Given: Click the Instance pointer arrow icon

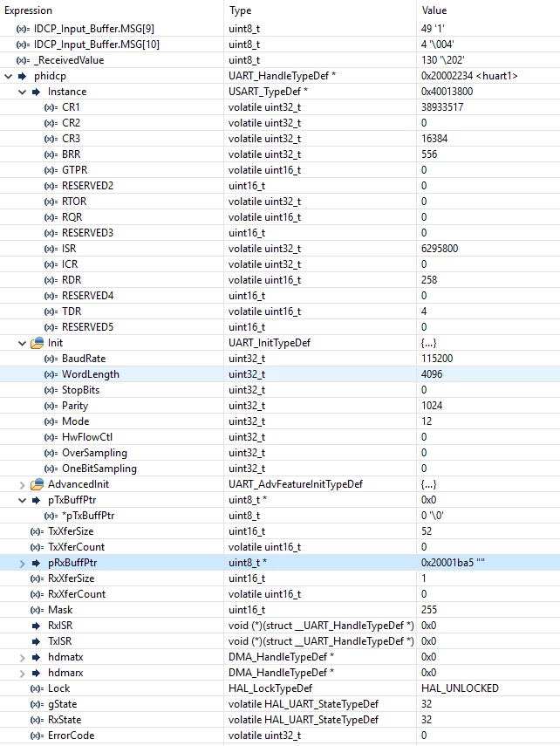Looking at the screenshot, I should (x=36, y=92).
